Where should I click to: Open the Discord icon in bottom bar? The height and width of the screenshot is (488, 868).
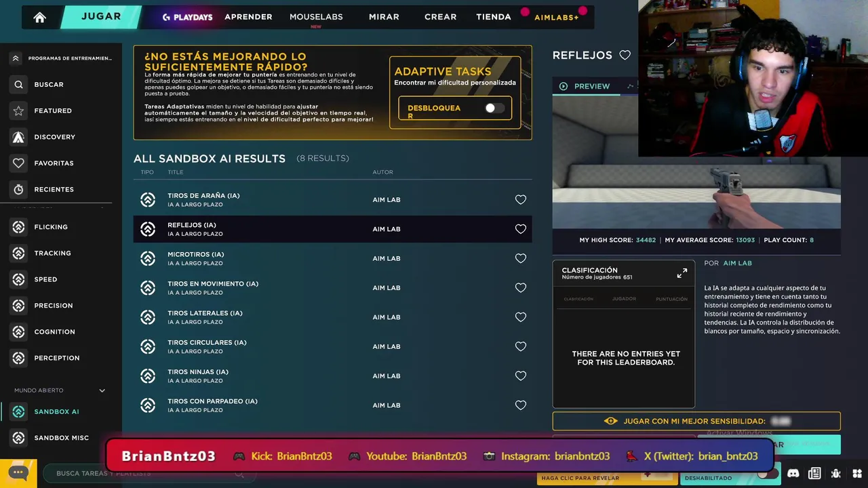pyautogui.click(x=793, y=473)
